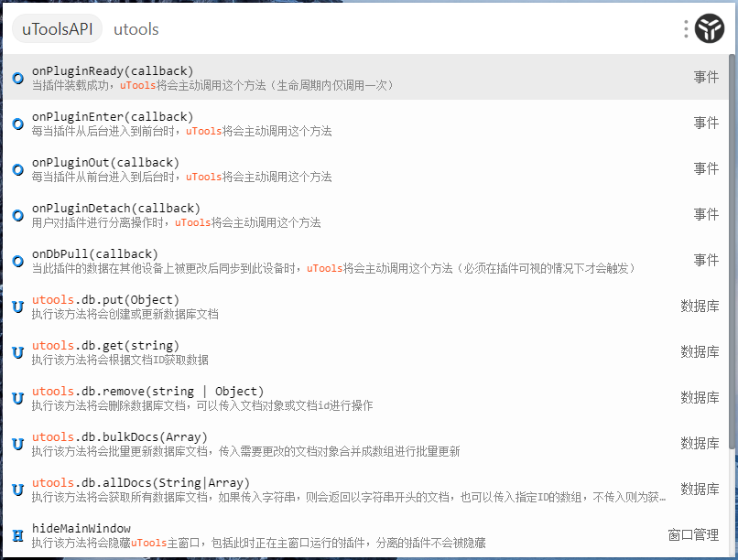Click the 数据库 label on utools.db.allDocs row

(700, 489)
